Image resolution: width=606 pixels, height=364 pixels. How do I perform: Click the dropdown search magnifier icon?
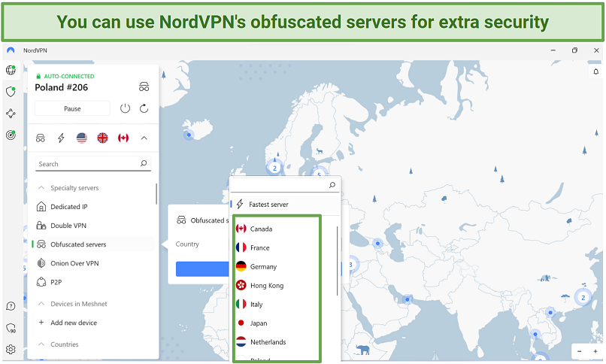click(x=332, y=185)
